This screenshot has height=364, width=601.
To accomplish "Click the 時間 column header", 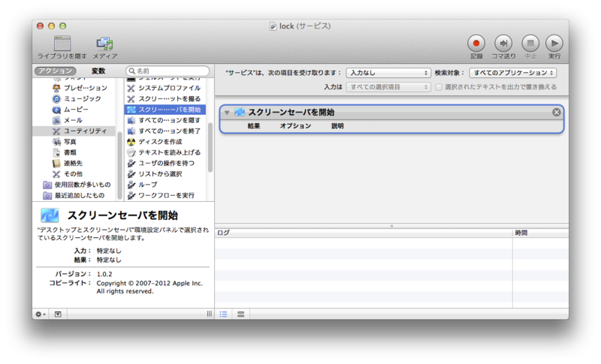I will pyautogui.click(x=541, y=233).
